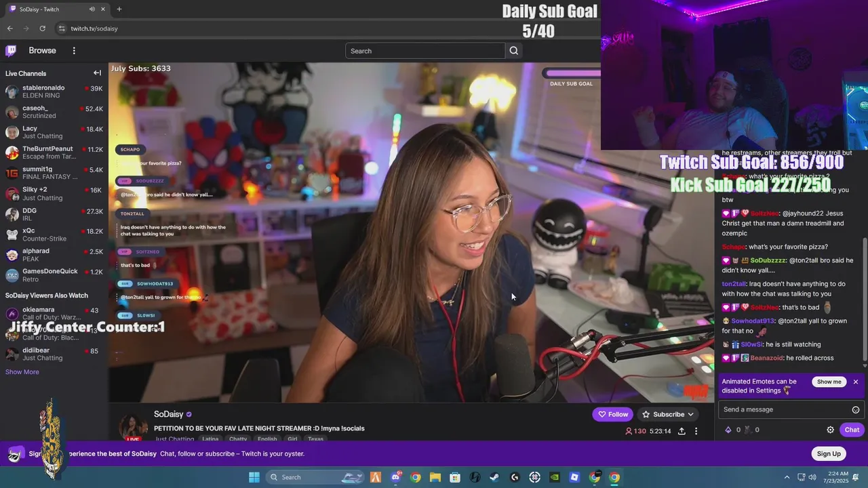Open the stableronaldo ELDEN RING channel
The image size is (868, 488).
(54, 91)
